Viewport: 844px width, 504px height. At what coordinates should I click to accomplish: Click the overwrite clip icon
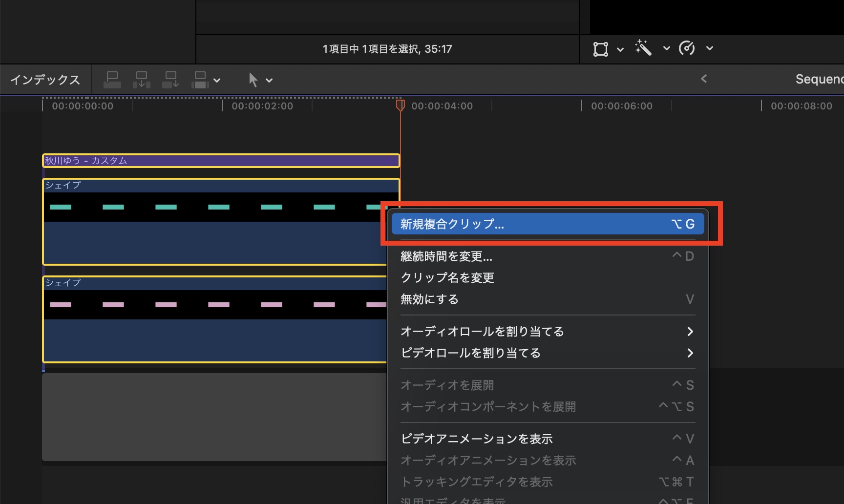tap(200, 80)
